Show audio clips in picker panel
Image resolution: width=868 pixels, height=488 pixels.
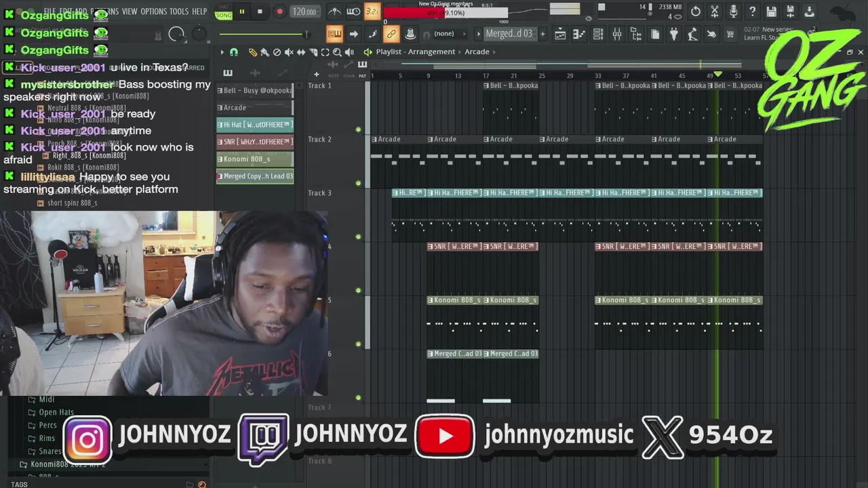255,73
